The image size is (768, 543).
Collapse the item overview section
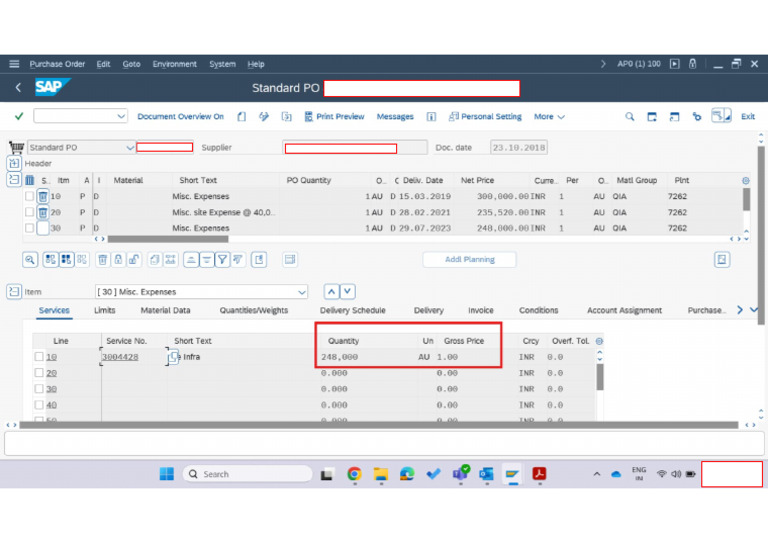(14, 180)
